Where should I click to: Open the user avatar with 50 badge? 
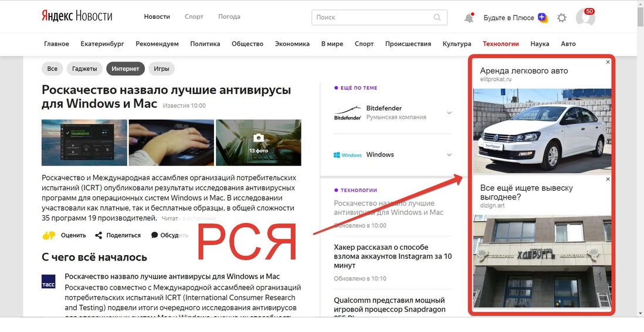(x=585, y=17)
